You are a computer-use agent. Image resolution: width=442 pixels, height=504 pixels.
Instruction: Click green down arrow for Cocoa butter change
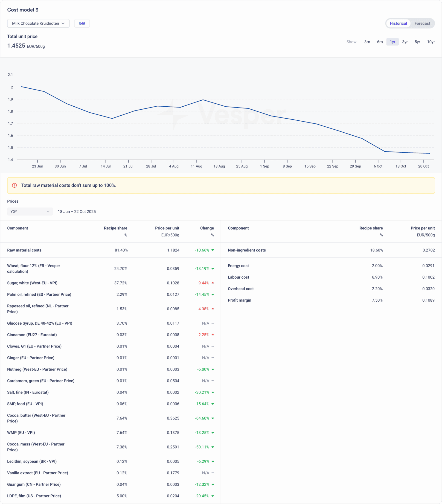coord(213,418)
